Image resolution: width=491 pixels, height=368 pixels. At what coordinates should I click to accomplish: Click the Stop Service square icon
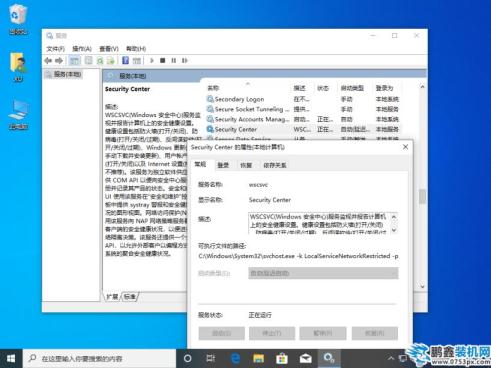click(163, 60)
